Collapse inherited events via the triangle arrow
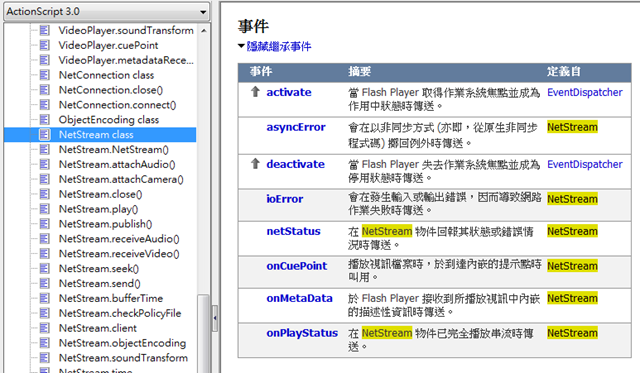 tap(241, 46)
